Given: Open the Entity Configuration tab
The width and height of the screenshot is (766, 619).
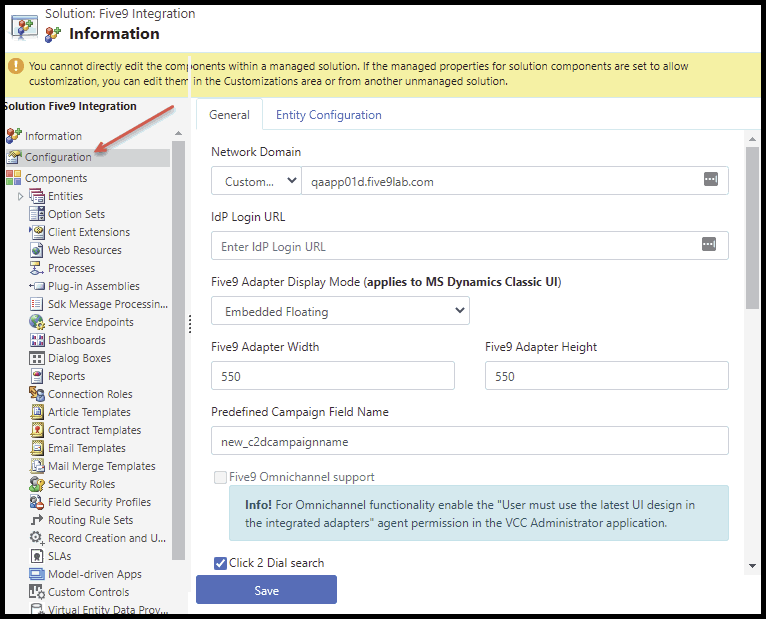Looking at the screenshot, I should (x=329, y=115).
